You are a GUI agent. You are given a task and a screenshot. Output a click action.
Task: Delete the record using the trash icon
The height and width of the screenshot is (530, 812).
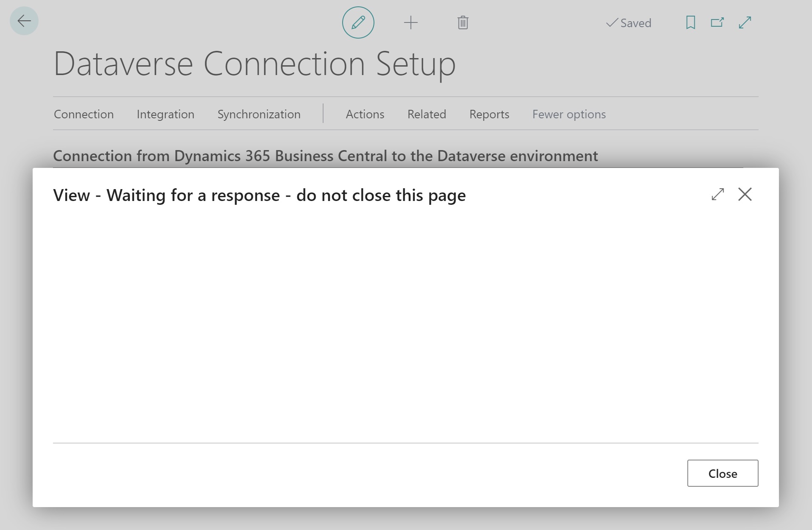pos(463,22)
